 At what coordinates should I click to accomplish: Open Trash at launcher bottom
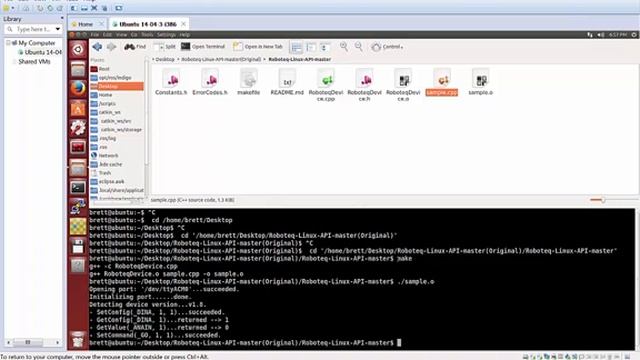(78, 339)
